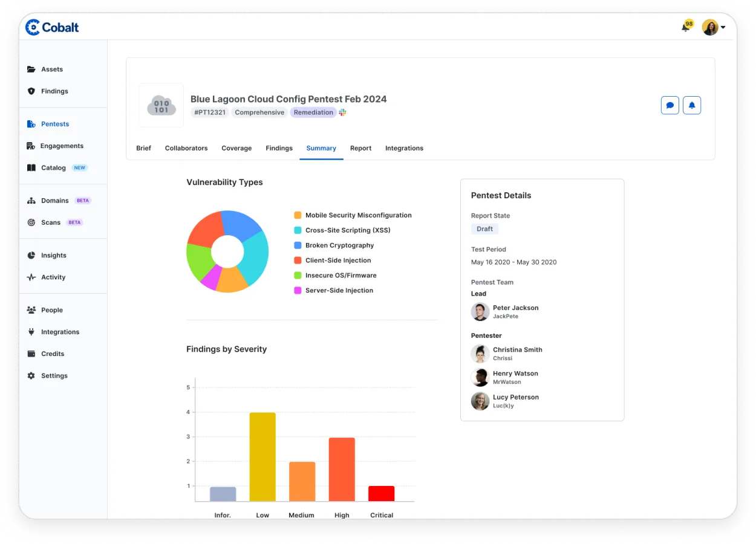Image resolution: width=756 pixels, height=544 pixels.
Task: Switch to the Collaborators tab
Action: (186, 148)
